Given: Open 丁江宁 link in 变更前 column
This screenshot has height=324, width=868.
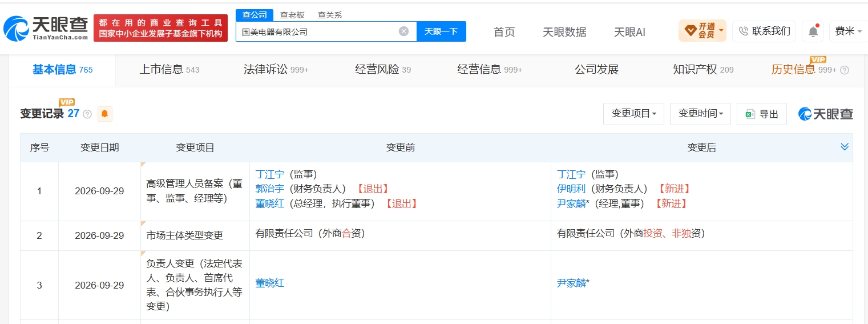Looking at the screenshot, I should (269, 174).
